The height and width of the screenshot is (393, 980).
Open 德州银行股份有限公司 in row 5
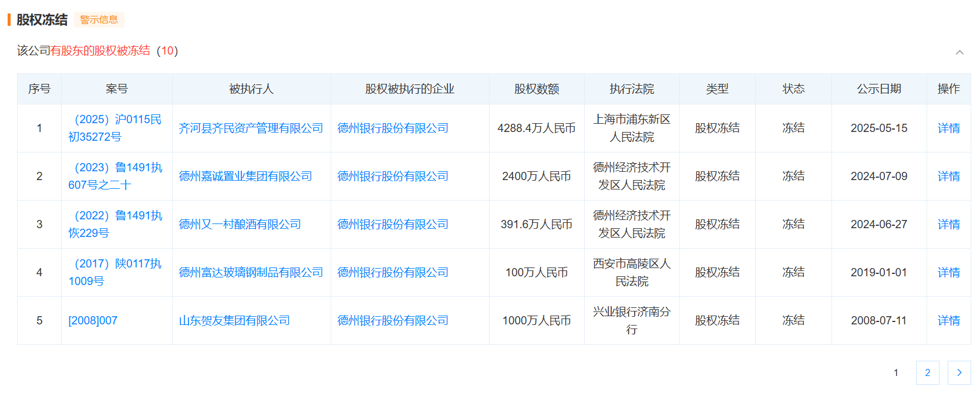tap(393, 320)
